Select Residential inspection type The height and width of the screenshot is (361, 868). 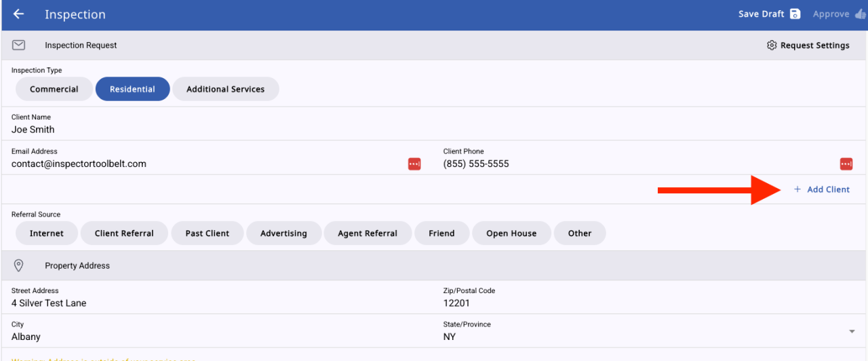(132, 89)
